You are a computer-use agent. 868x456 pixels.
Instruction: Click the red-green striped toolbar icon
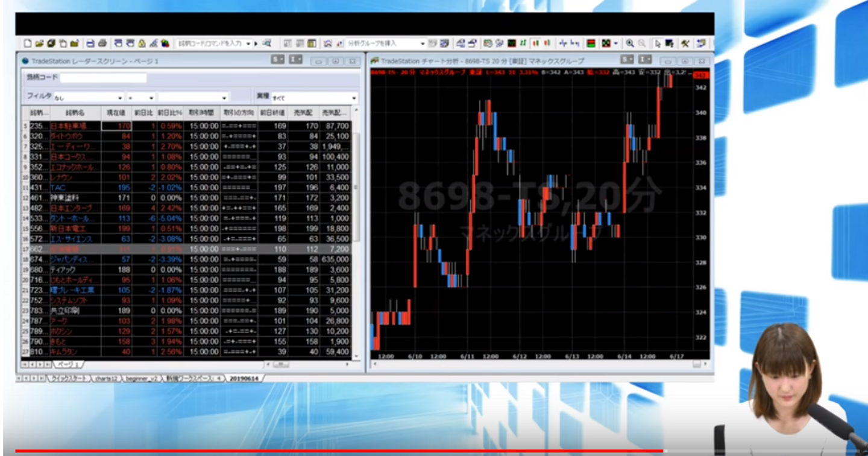coord(591,43)
